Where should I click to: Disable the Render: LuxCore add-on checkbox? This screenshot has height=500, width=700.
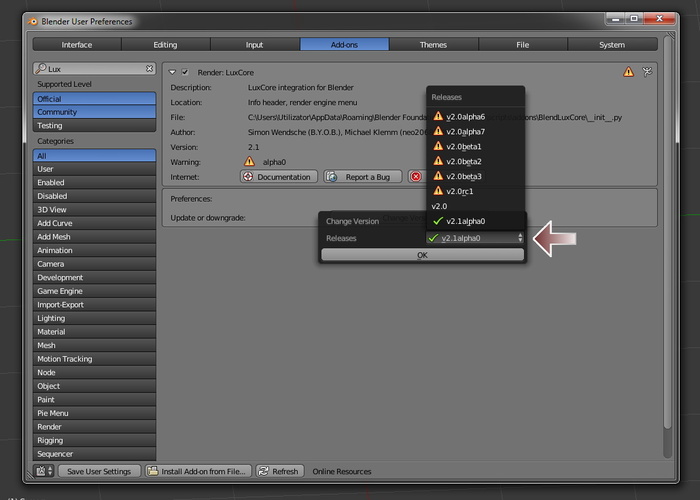point(185,72)
